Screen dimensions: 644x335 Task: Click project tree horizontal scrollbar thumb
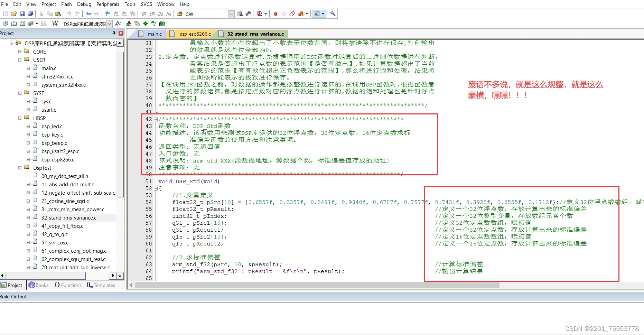[x=46, y=276]
